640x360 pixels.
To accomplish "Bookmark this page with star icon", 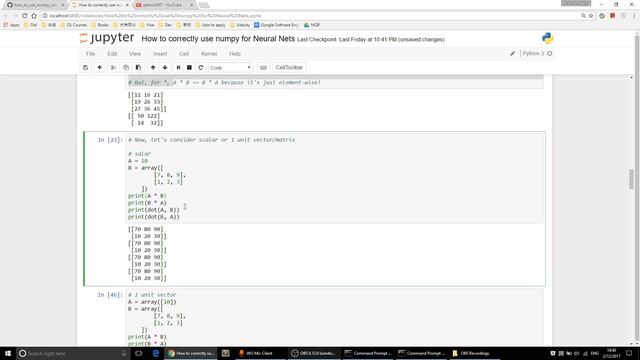I will pyautogui.click(x=591, y=16).
